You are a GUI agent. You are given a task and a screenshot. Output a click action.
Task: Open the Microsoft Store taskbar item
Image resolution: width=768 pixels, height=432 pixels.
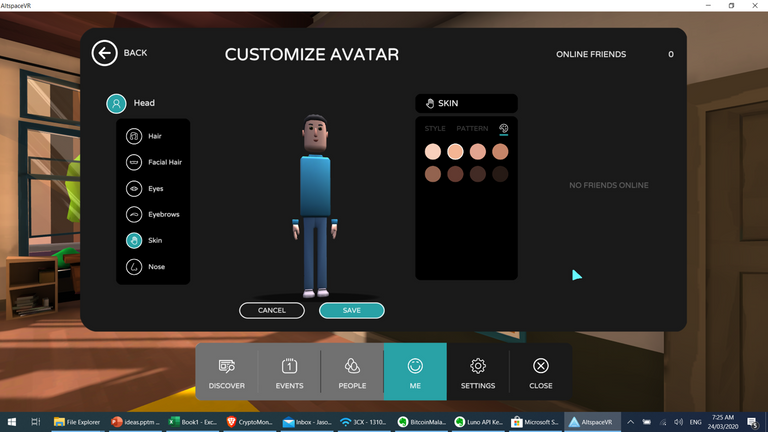pos(535,422)
